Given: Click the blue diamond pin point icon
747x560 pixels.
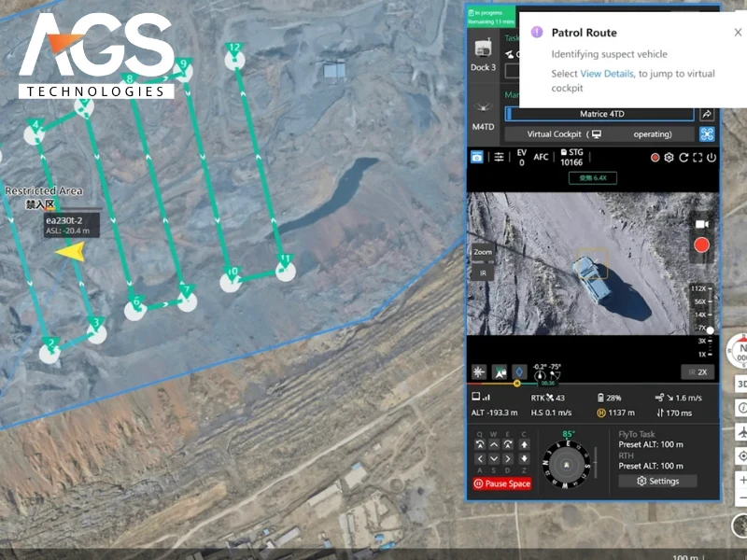Looking at the screenshot, I should pos(519,371).
